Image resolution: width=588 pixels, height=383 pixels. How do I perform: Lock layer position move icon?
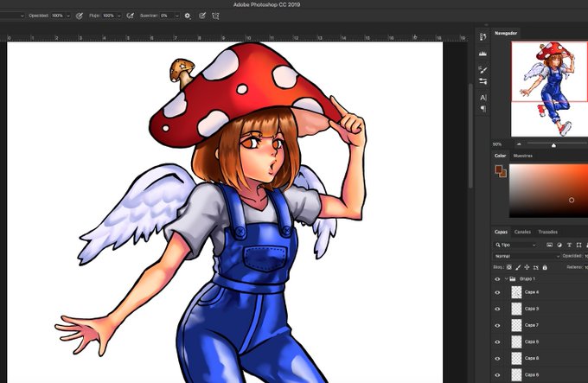pos(527,267)
